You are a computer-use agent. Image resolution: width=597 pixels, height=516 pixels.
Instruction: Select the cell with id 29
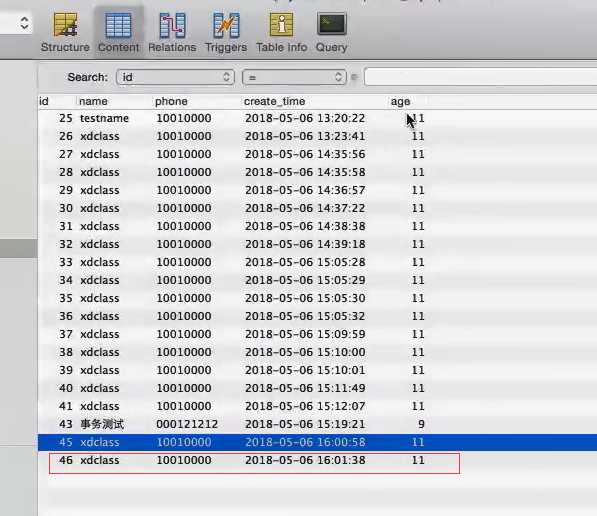(65, 190)
